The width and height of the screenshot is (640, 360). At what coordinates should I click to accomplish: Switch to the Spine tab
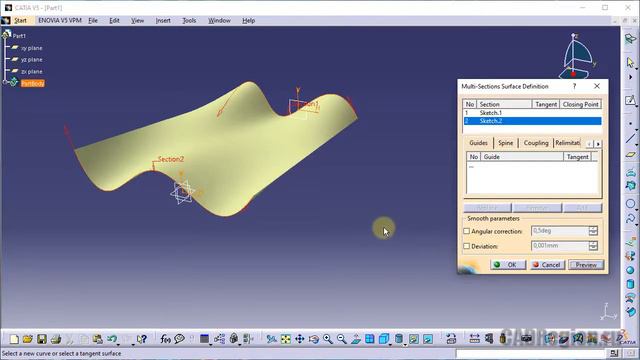tap(505, 143)
